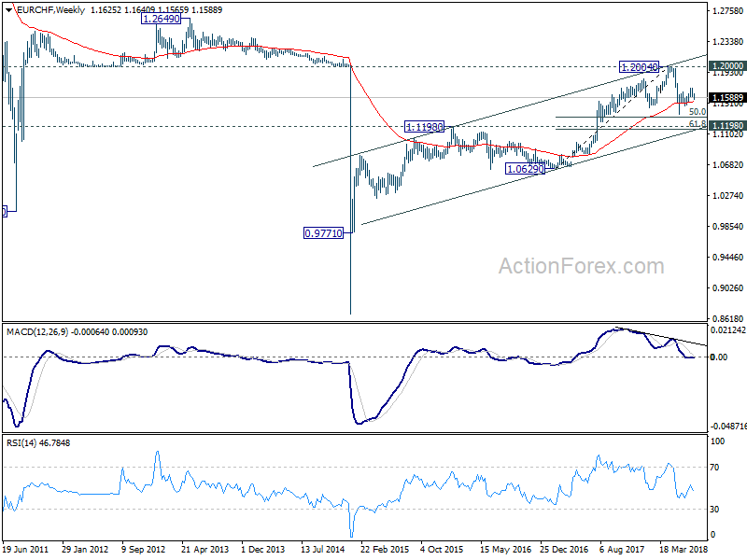Click the 29 Jan 2012 date label

pyautogui.click(x=85, y=550)
